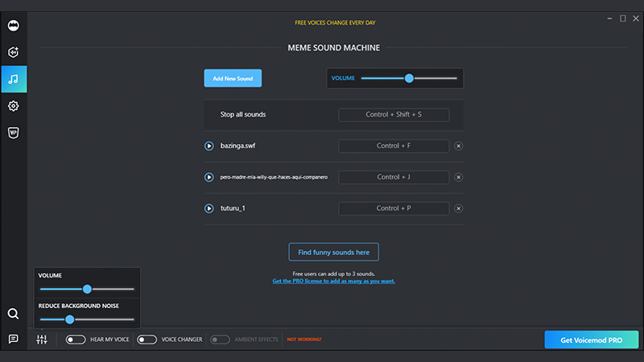Open settings gear in sidebar
The height and width of the screenshot is (362, 644).
pyautogui.click(x=13, y=106)
